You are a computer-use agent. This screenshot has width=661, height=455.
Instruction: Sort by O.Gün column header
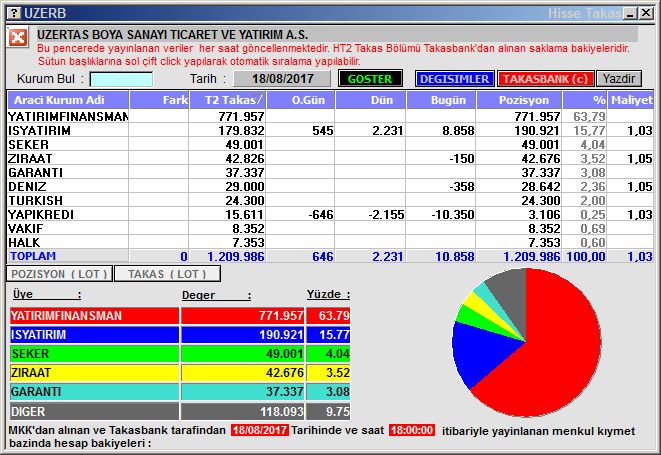tap(301, 100)
